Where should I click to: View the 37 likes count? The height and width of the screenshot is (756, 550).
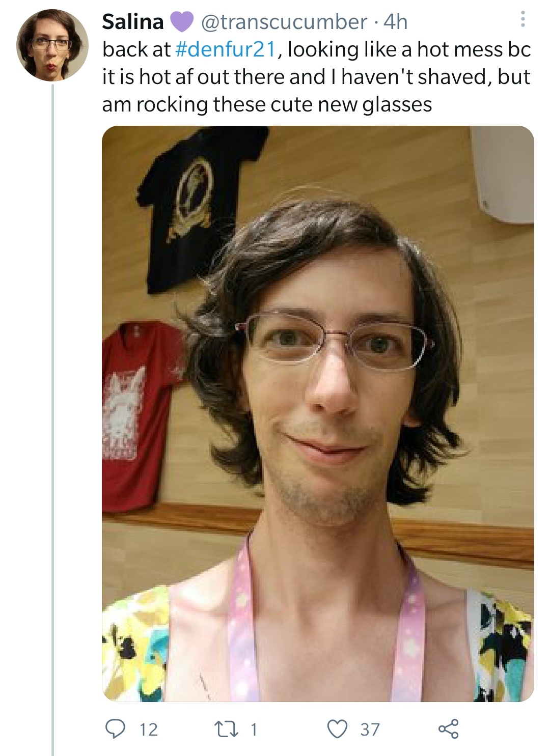pos(370,729)
